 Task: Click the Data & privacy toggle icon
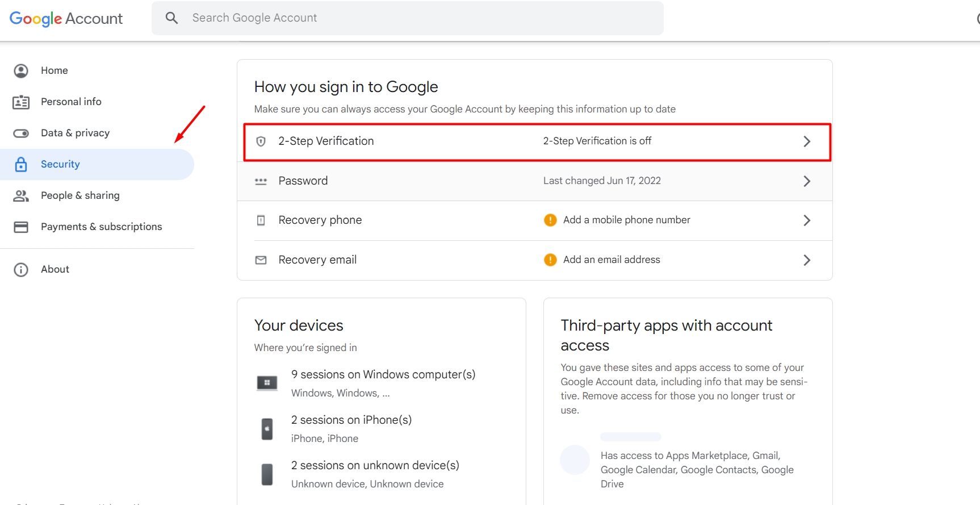pyautogui.click(x=21, y=133)
